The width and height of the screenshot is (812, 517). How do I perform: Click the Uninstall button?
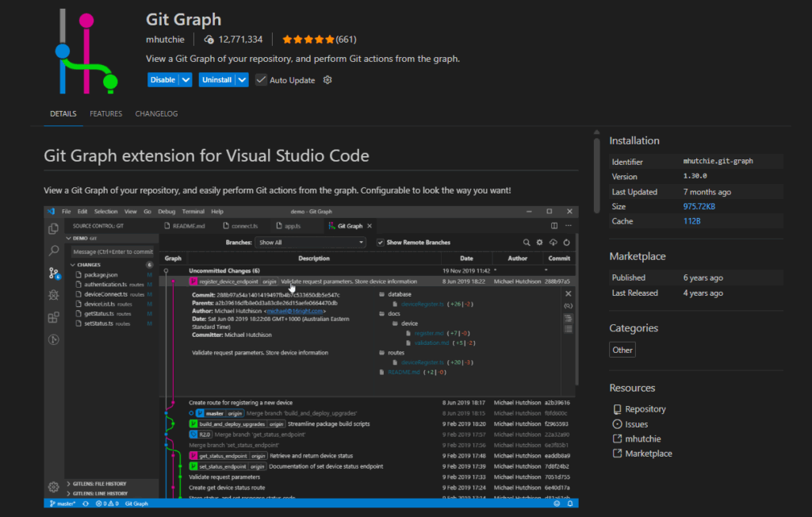pyautogui.click(x=216, y=80)
